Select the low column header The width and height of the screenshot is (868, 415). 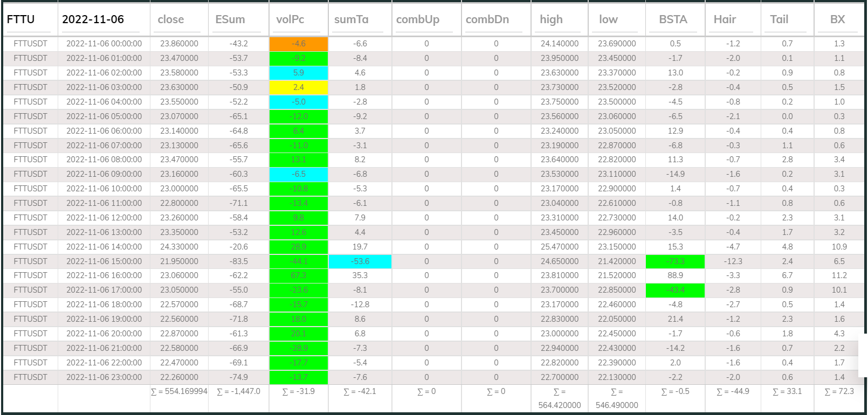(x=608, y=19)
